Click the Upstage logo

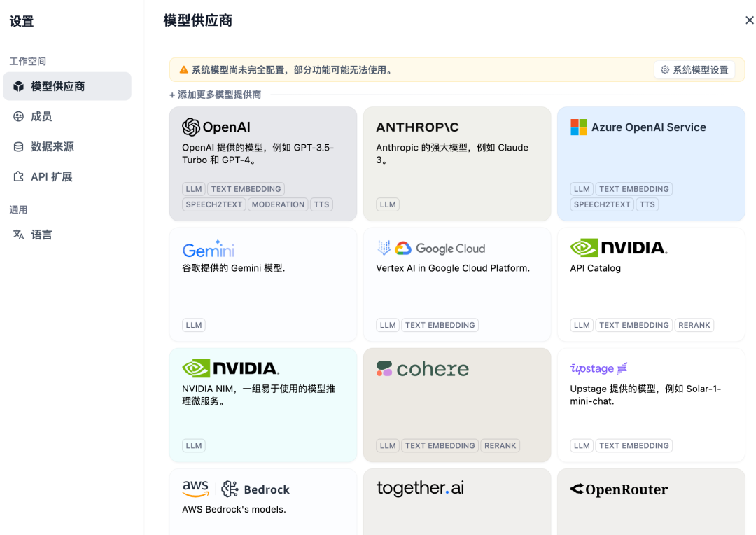pos(598,368)
